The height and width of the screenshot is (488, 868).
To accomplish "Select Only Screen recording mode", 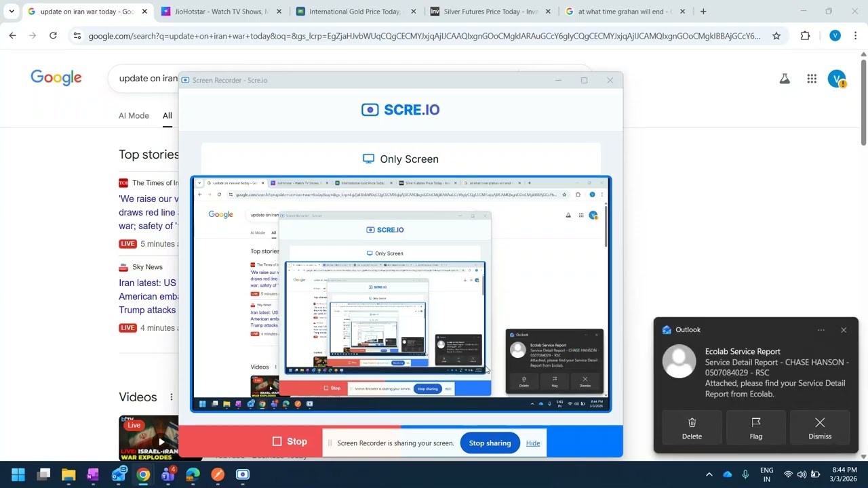I will tap(401, 159).
